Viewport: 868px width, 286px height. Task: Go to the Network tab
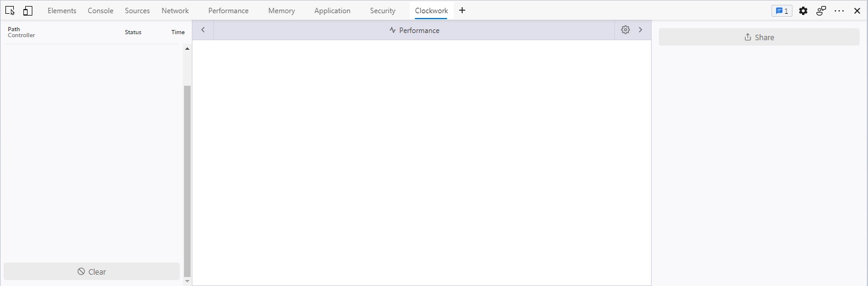pos(175,11)
